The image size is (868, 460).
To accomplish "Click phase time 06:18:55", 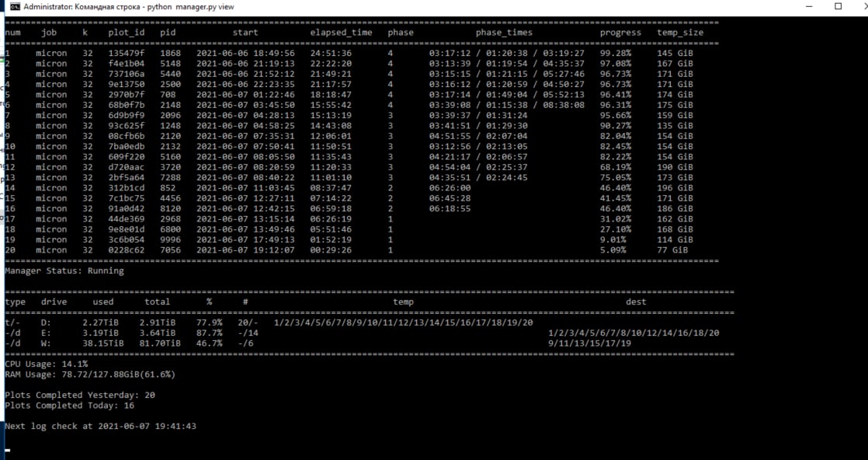I will pyautogui.click(x=450, y=208).
